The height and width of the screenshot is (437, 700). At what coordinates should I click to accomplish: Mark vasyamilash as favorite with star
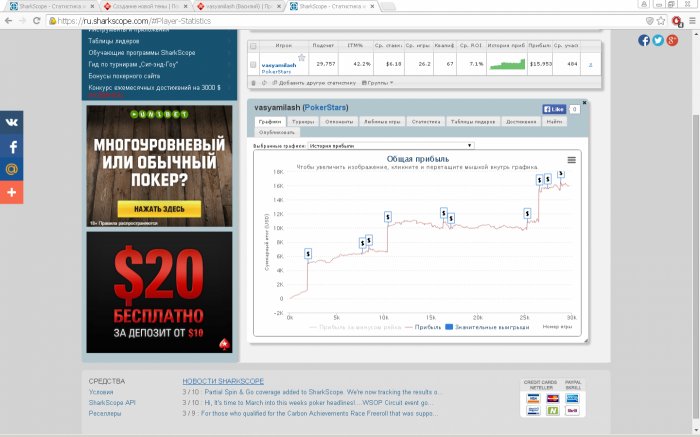tap(302, 58)
